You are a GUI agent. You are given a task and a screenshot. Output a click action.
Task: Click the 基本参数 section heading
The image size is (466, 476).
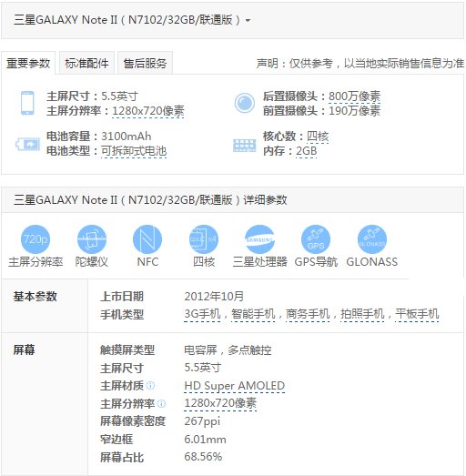coord(35,297)
